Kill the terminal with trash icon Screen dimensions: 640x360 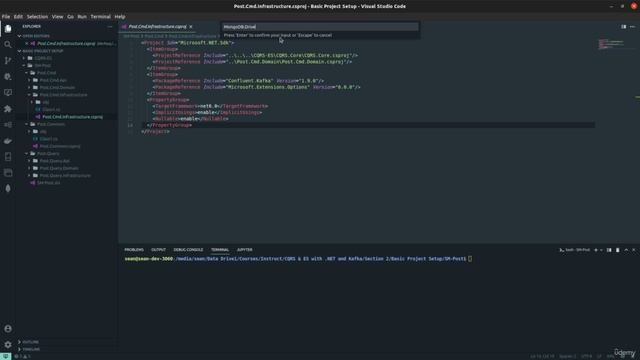[x=618, y=250]
